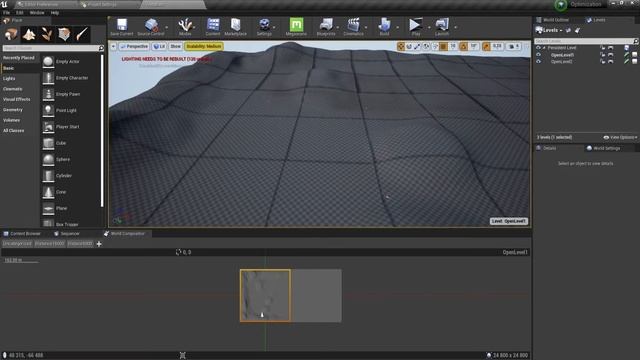Image resolution: width=640 pixels, height=360 pixels.
Task: Select the Mesh Paint (brush) mode icon
Action: coord(82,34)
